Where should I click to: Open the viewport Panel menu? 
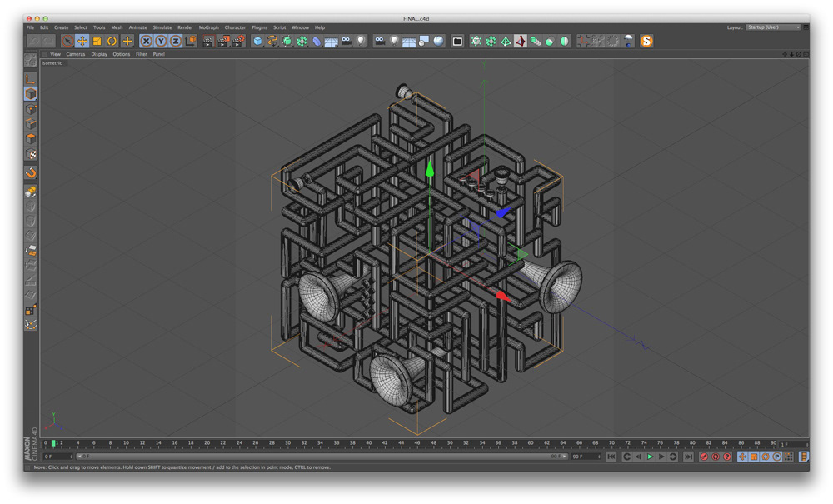[x=158, y=54]
